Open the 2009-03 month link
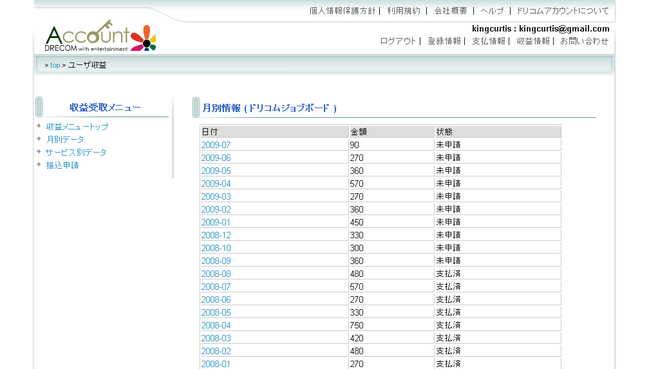 pyautogui.click(x=216, y=197)
